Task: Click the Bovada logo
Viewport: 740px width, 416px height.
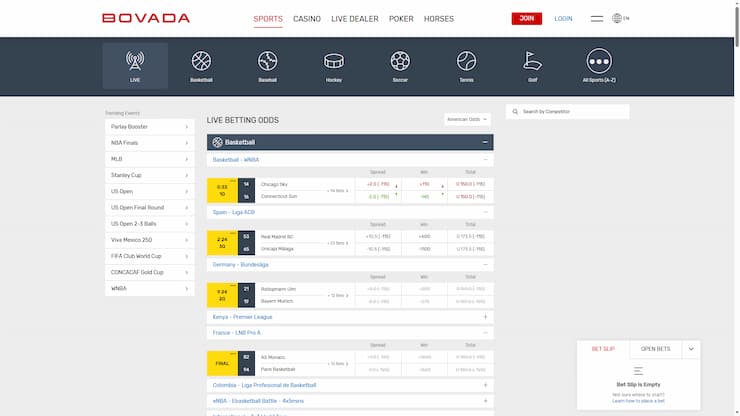Action: 146,18
